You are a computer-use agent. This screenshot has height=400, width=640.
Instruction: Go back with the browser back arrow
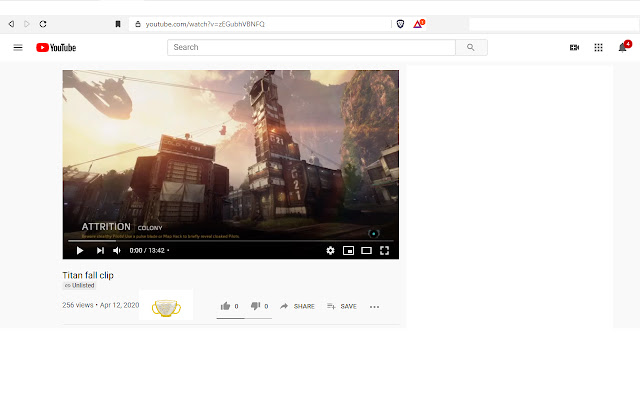pyautogui.click(x=11, y=24)
